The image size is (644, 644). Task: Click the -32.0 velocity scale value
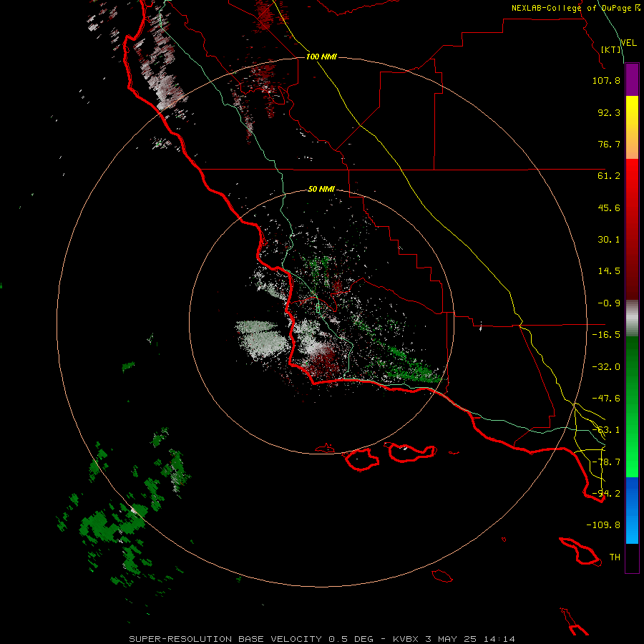click(606, 367)
